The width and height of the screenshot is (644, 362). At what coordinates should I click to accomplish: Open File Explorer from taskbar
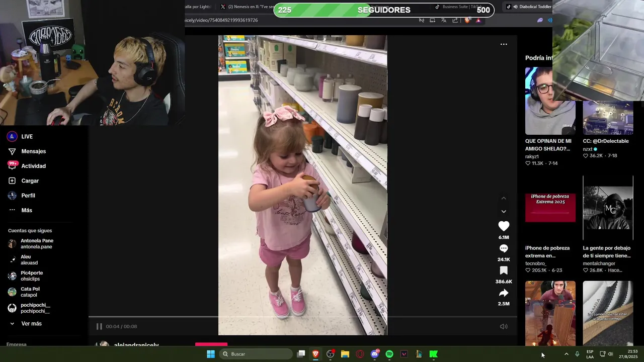[x=345, y=354]
